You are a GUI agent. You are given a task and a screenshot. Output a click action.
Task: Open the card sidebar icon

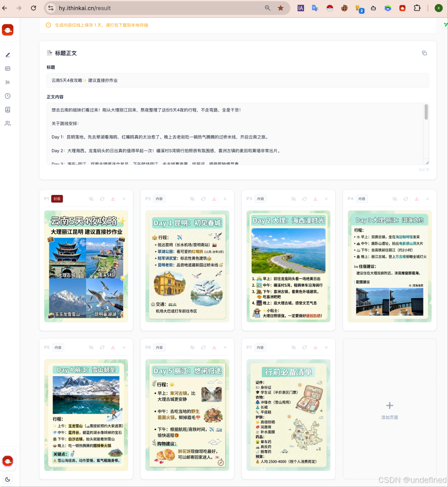8,68
